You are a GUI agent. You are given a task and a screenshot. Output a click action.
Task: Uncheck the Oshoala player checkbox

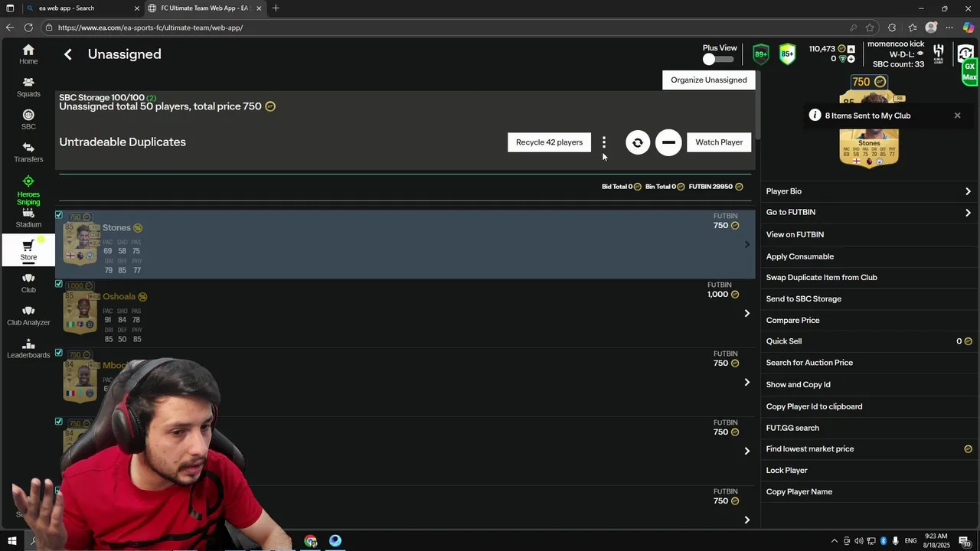point(59,284)
